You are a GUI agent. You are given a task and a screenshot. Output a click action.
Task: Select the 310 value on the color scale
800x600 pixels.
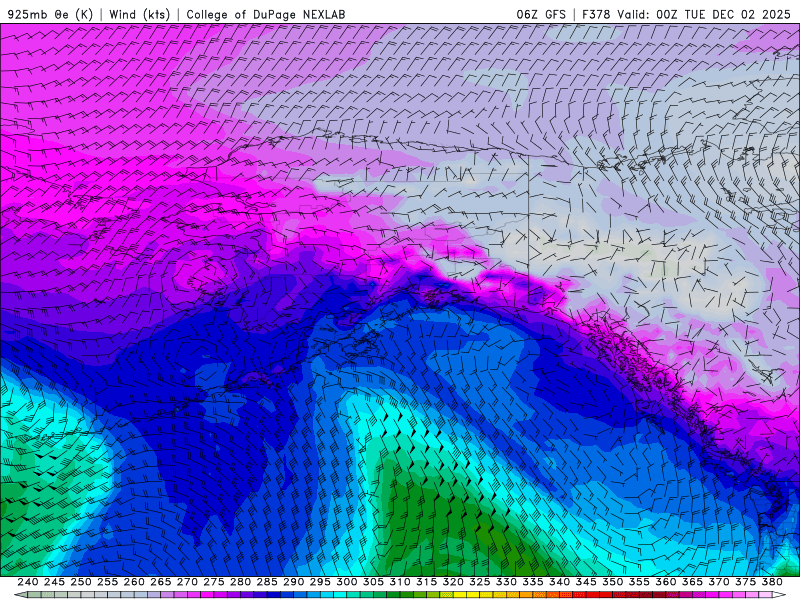pos(399,582)
